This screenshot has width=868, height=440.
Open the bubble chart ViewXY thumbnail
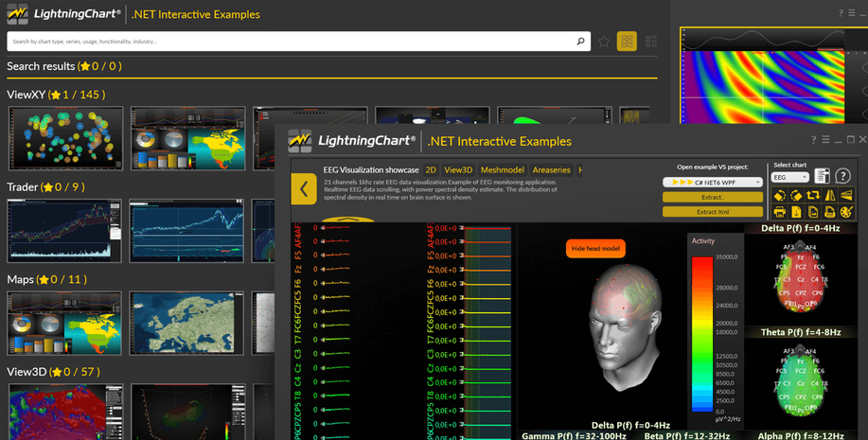pyautogui.click(x=65, y=138)
